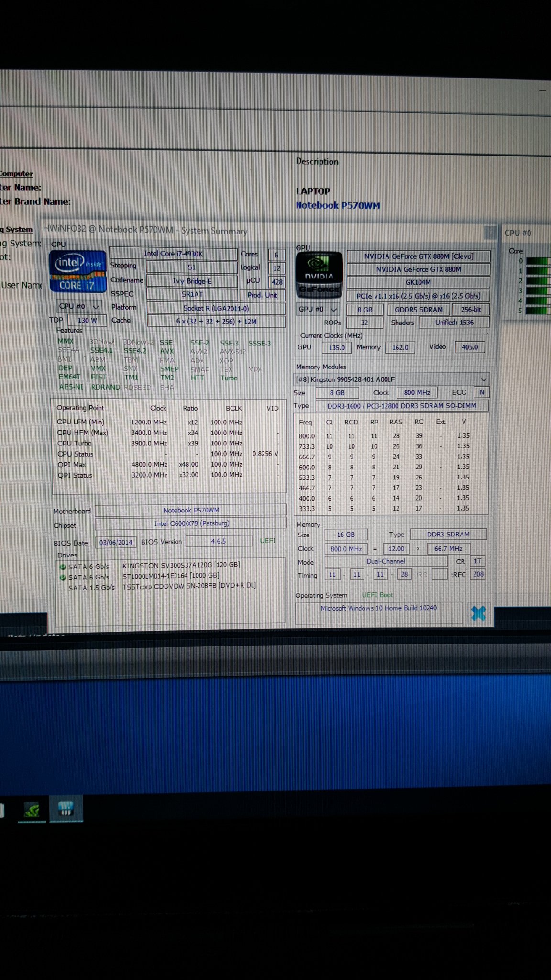
Task: Select the module clock 800 MHz
Action: (x=417, y=393)
